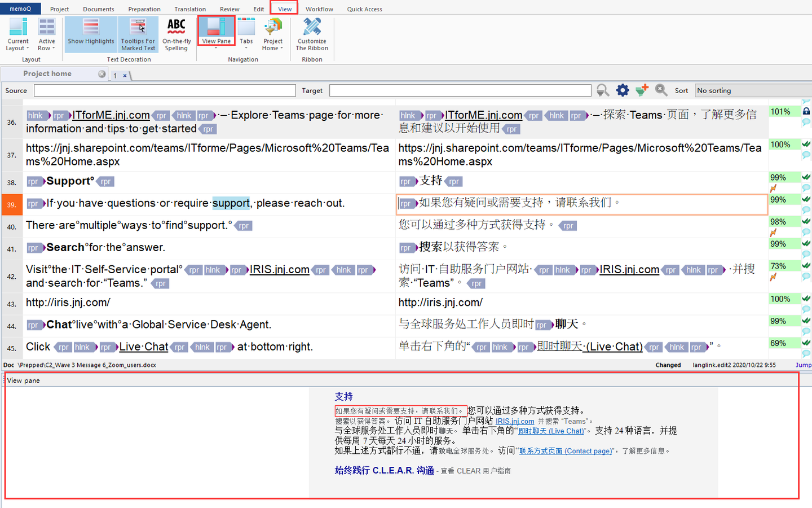The image size is (812, 508).
Task: Clear the filter with the magnifier-x icon
Action: (x=661, y=90)
